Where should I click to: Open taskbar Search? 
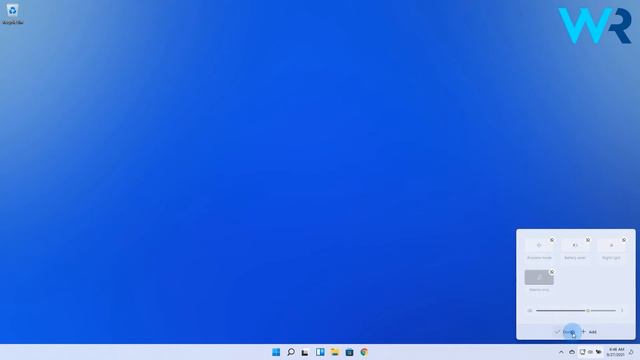coord(291,352)
